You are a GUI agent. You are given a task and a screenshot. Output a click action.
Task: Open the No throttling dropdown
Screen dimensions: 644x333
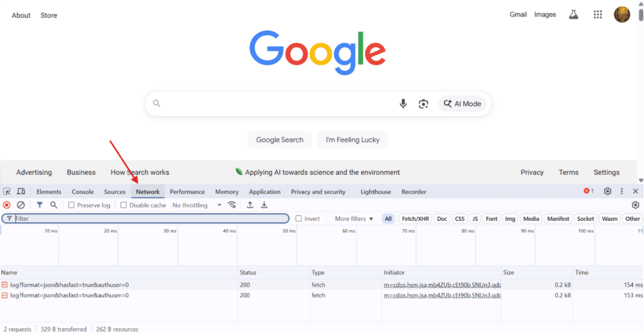coord(197,205)
